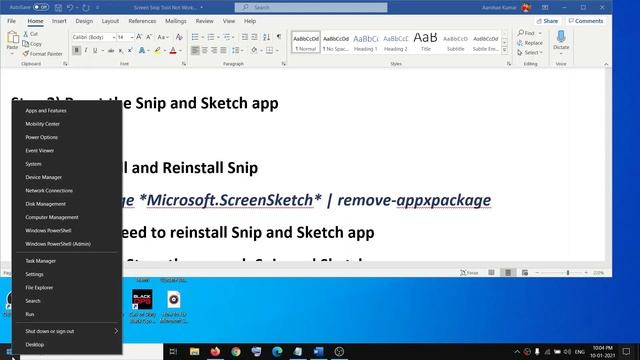The height and width of the screenshot is (360, 640).
Task: Apply the No Spacing style
Action: (x=336, y=42)
